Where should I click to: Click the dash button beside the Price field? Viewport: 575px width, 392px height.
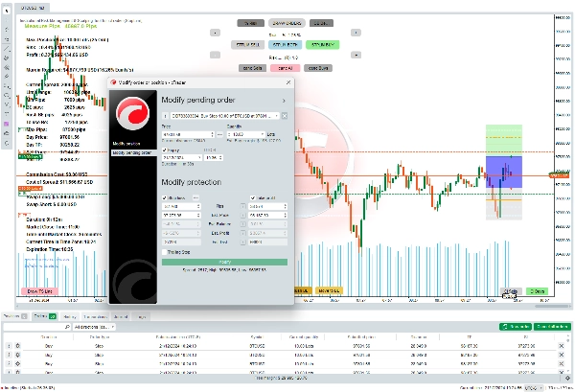(219, 134)
